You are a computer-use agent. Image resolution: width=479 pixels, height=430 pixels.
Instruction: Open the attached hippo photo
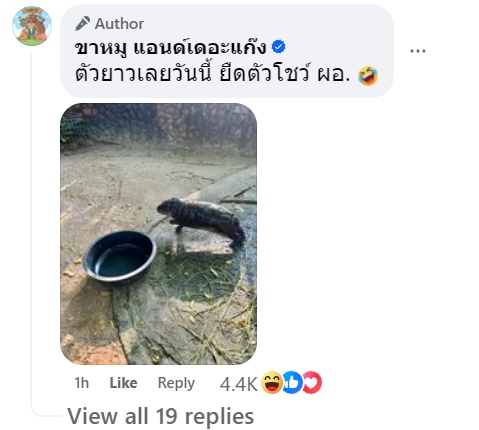(x=158, y=234)
